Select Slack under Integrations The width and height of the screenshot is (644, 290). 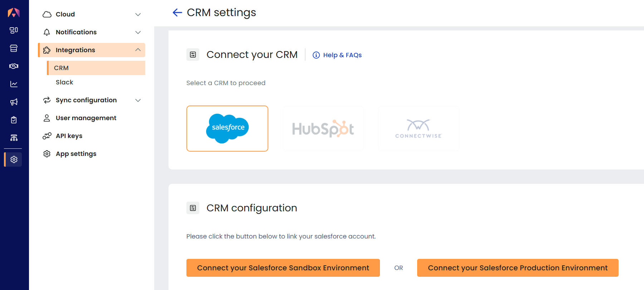64,82
